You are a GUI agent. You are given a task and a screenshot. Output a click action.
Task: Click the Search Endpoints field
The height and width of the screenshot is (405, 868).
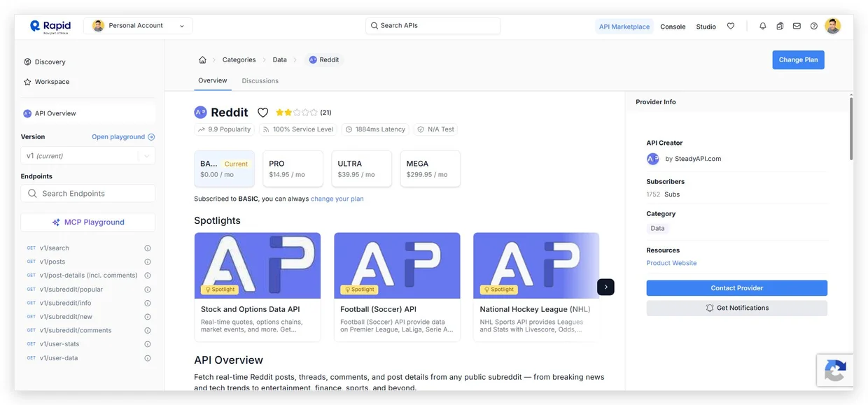(x=88, y=194)
